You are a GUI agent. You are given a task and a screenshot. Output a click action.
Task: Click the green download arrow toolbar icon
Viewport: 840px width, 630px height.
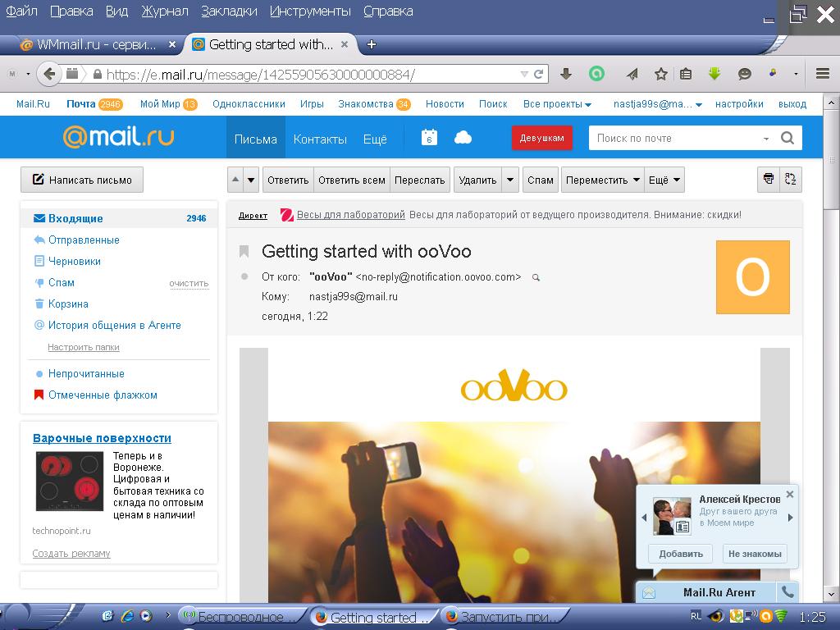[x=714, y=74]
